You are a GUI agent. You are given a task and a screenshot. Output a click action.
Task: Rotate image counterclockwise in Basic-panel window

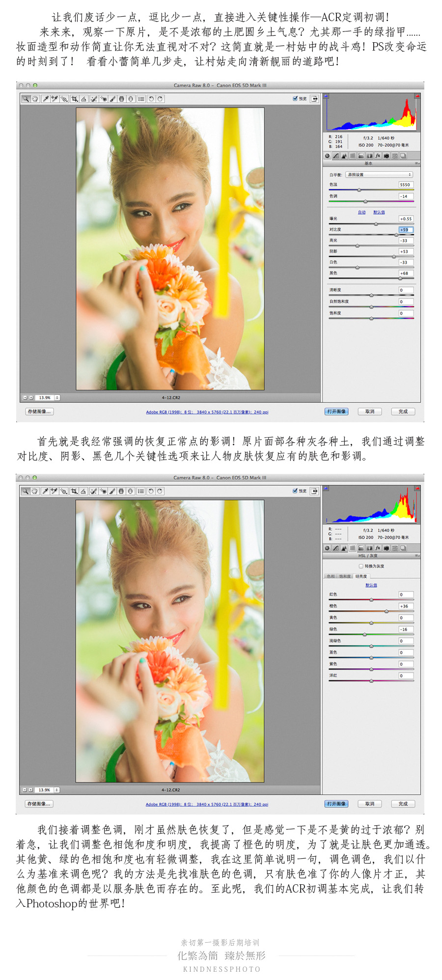point(151,99)
